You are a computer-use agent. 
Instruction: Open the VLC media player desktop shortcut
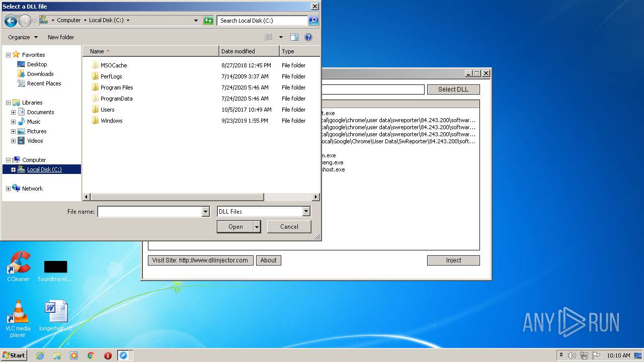point(18,318)
